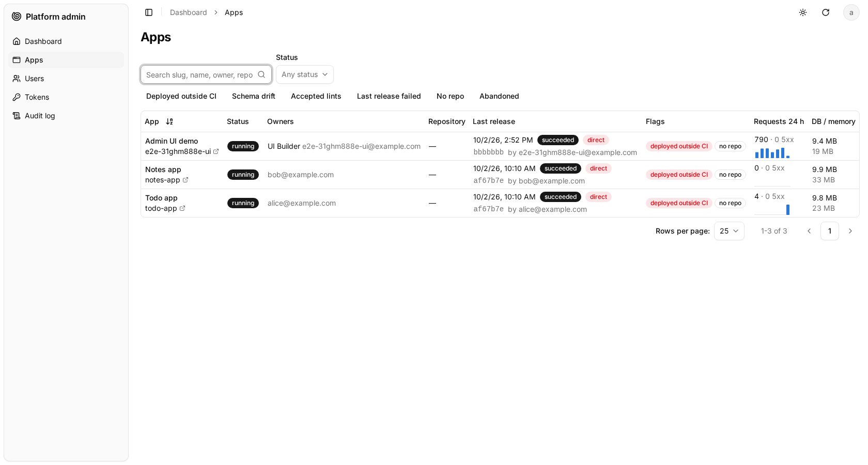Toggle No repo filter
The image size is (868, 465).
pyautogui.click(x=451, y=96)
